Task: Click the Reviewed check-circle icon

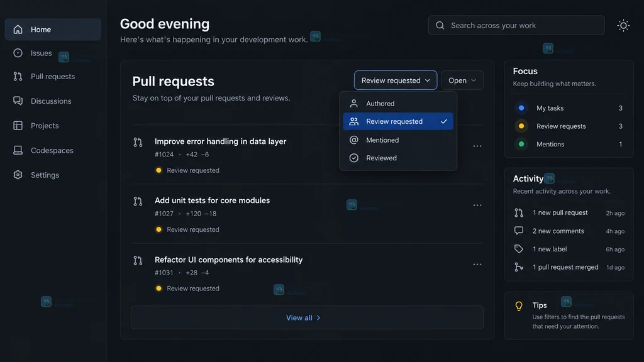Action: [x=353, y=158]
